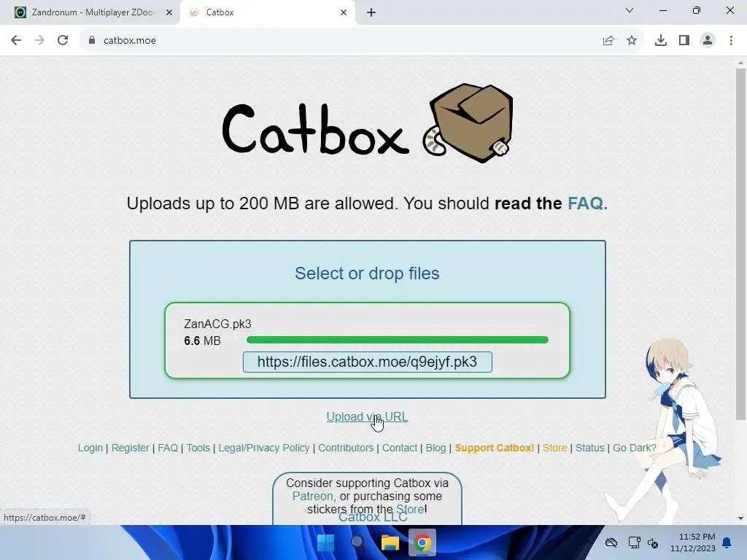Open Chrome profile avatar

tap(708, 41)
